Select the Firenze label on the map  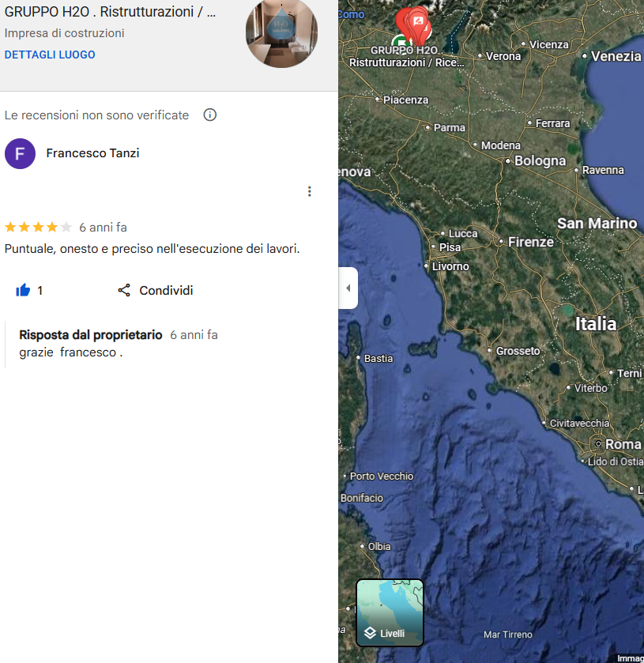[531, 242]
